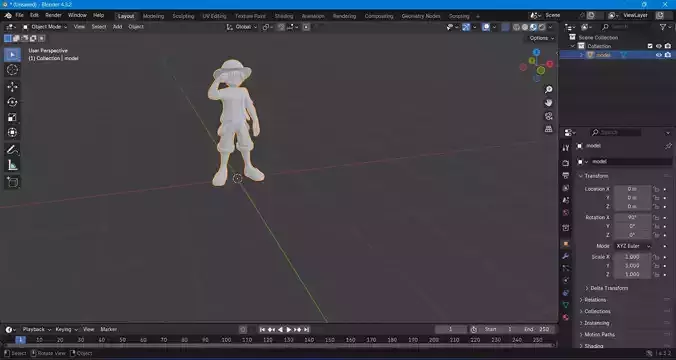Image resolution: width=676 pixels, height=360 pixels.
Task: Open the timeline Playback menu
Action: (x=37, y=329)
